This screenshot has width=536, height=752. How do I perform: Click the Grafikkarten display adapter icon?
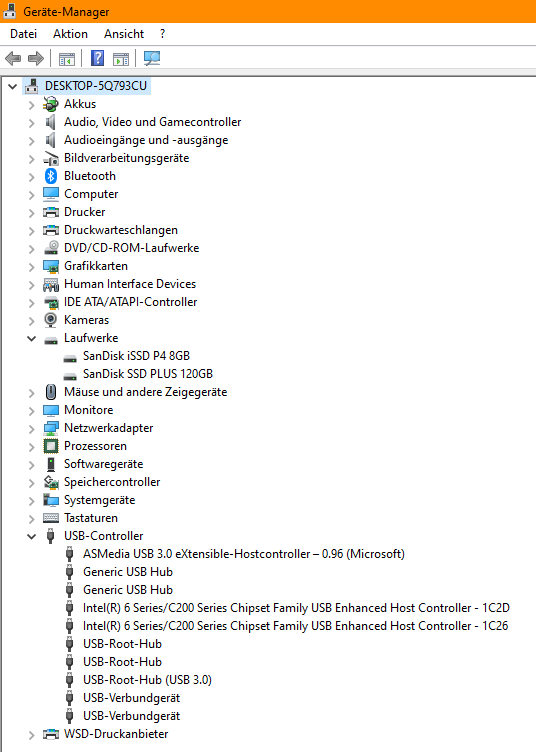[x=51, y=266]
